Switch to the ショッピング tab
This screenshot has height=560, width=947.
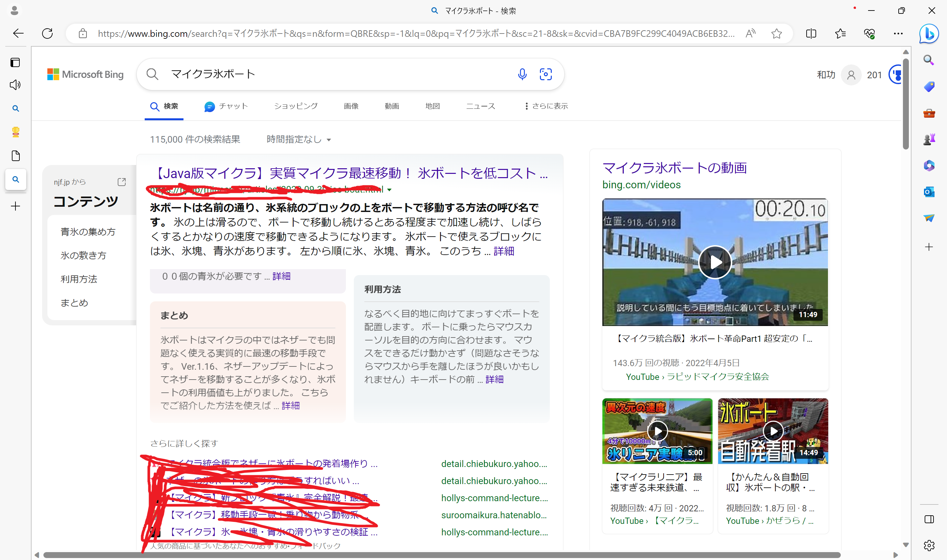[x=296, y=106]
